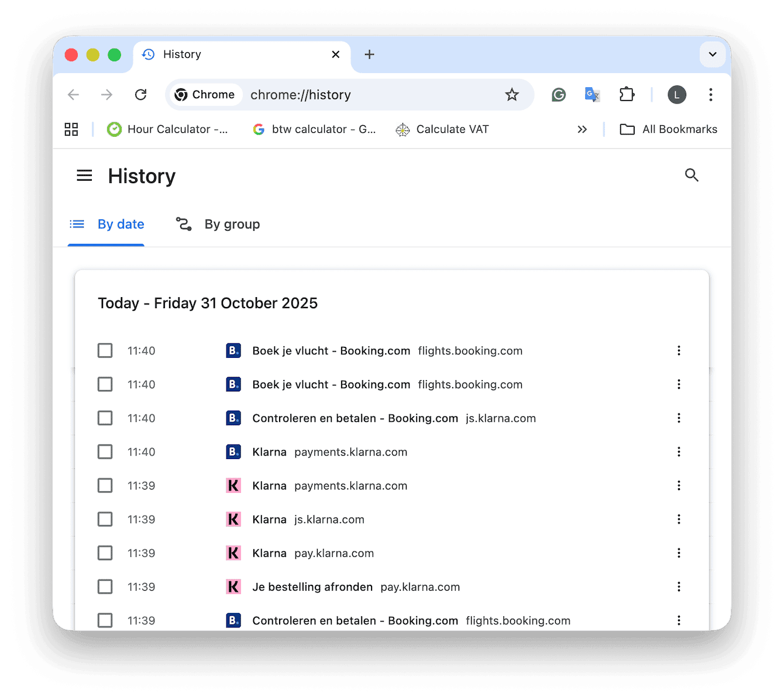
Task: Bookmark the current page via the star icon
Action: [512, 94]
